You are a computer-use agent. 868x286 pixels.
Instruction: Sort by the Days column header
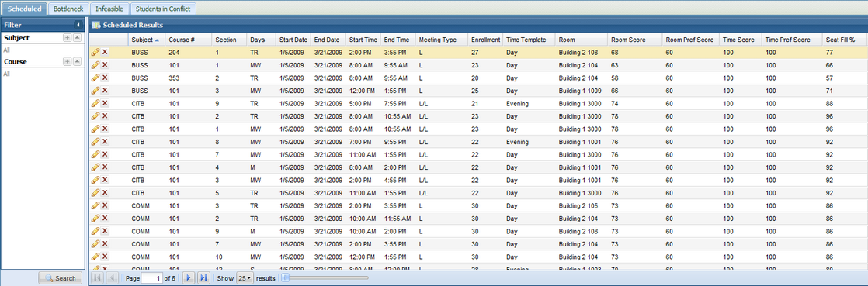pos(261,40)
